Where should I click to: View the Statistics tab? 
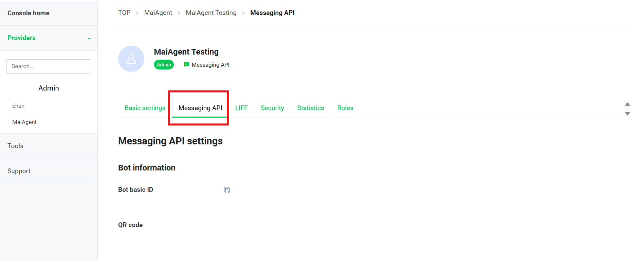coord(310,108)
